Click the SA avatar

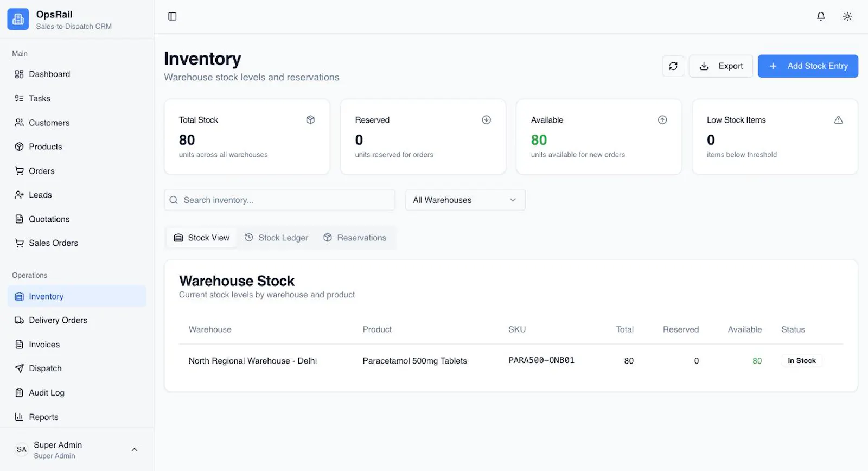[22, 449]
